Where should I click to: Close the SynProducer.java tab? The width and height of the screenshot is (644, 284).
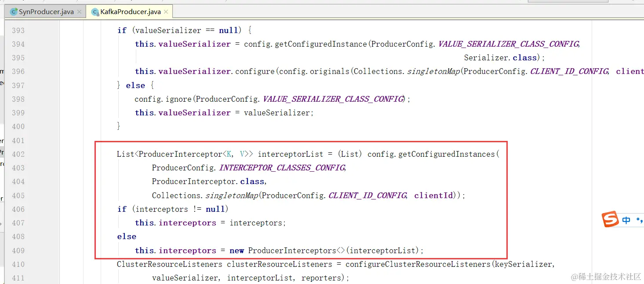79,12
